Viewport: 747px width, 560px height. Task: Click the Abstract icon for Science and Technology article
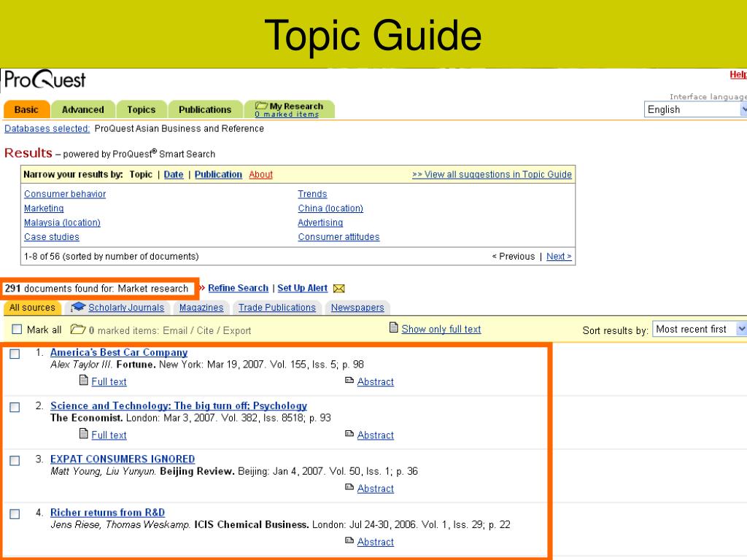[x=349, y=434]
